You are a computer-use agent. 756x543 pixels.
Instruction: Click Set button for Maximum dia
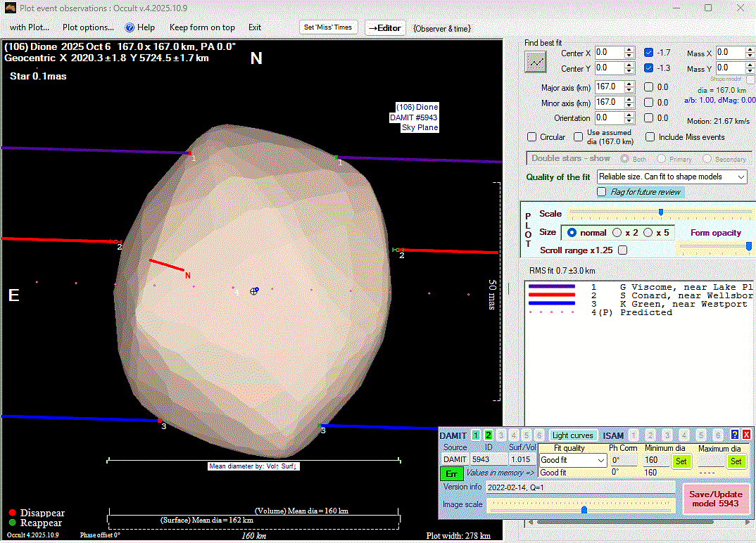coord(736,461)
